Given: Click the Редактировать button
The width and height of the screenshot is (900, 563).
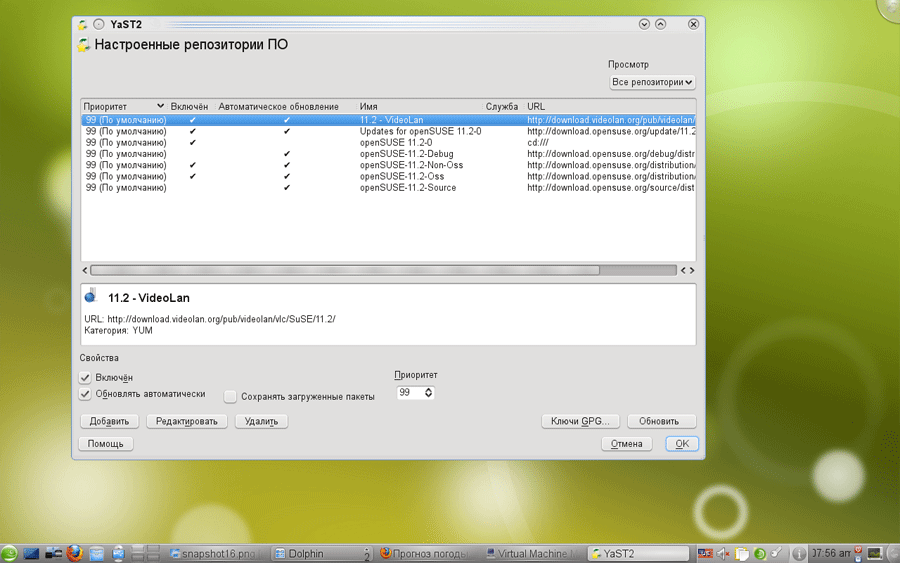Looking at the screenshot, I should click(x=187, y=421).
